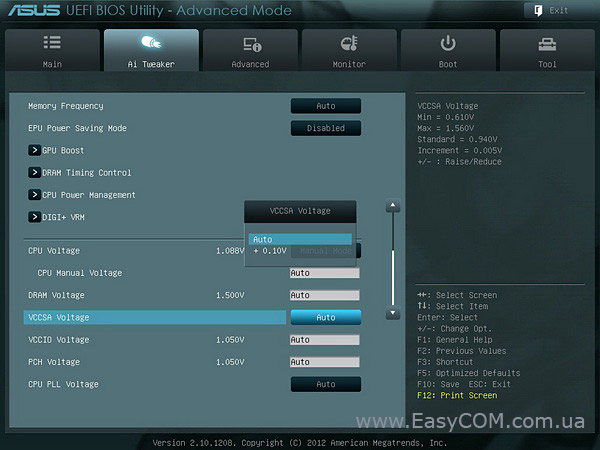
Task: Click the Tool printer-like icon
Action: (x=547, y=44)
